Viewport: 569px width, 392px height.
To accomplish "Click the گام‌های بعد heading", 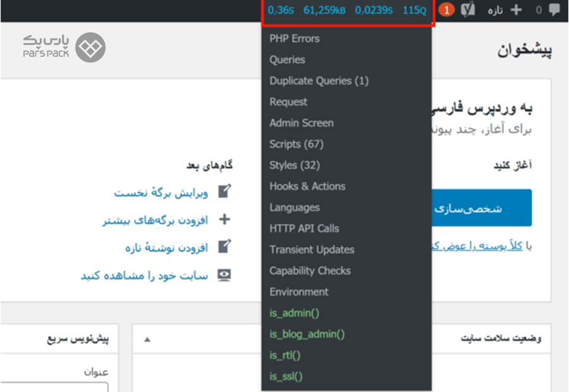I will (209, 166).
